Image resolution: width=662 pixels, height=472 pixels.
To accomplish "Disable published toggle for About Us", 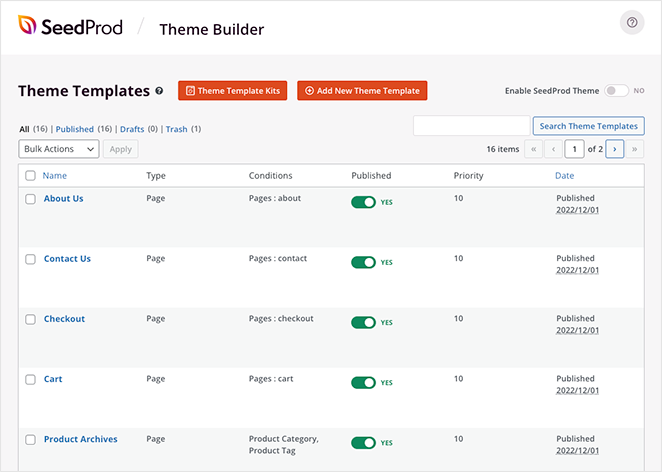I will pos(363,202).
